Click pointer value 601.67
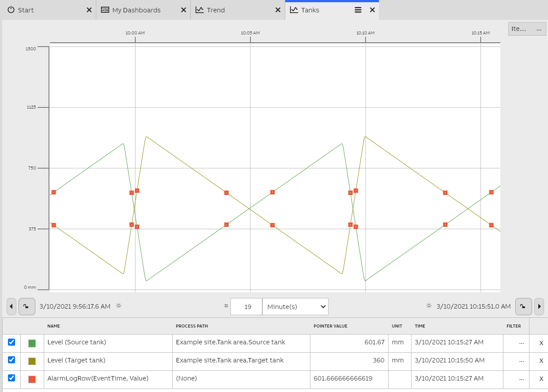The height and width of the screenshot is (392, 548). click(x=374, y=342)
